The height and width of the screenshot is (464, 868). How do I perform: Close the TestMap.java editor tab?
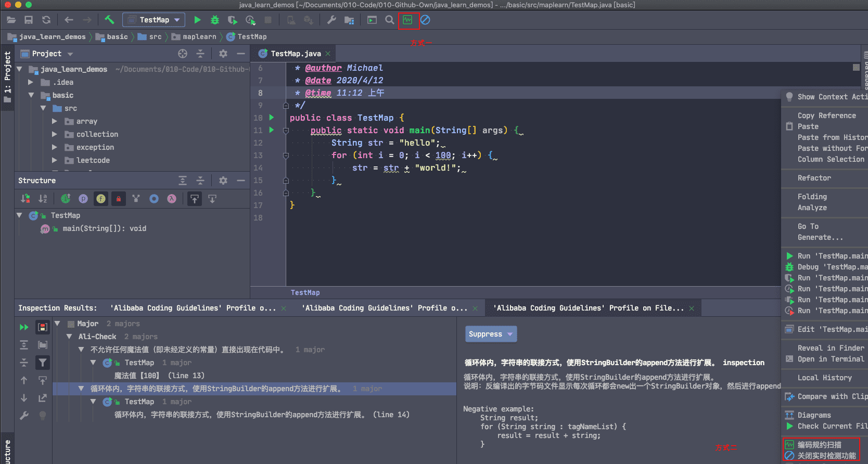click(328, 54)
